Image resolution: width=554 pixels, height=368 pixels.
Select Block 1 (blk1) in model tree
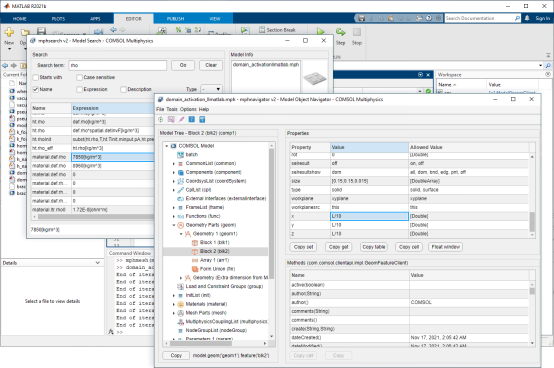214,243
